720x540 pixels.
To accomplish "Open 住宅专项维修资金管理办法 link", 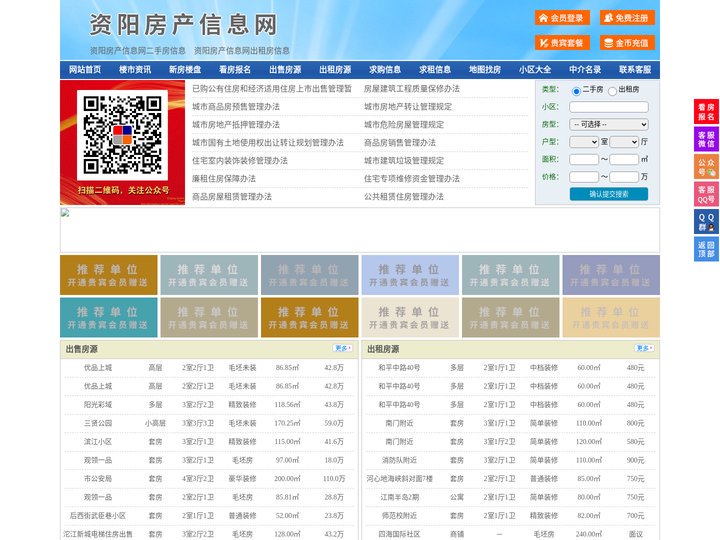I will pos(412,179).
